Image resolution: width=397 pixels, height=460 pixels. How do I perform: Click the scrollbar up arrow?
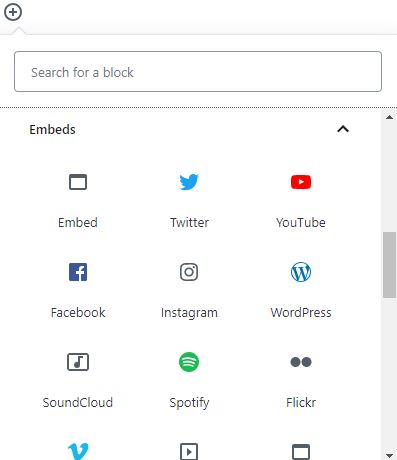click(389, 117)
